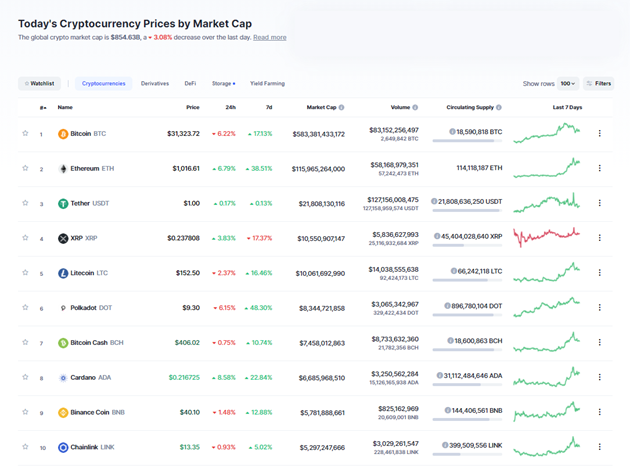Star Bitcoin to add to watchlist
The image size is (630, 472).
coord(25,133)
